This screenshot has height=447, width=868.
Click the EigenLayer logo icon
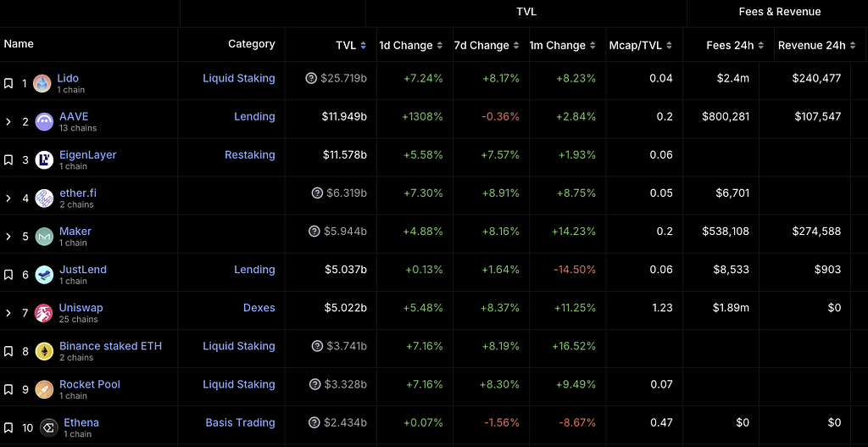(45, 159)
